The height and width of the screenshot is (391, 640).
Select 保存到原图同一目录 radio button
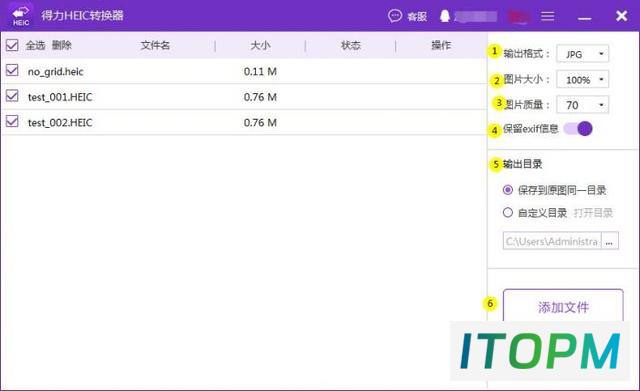(x=508, y=190)
